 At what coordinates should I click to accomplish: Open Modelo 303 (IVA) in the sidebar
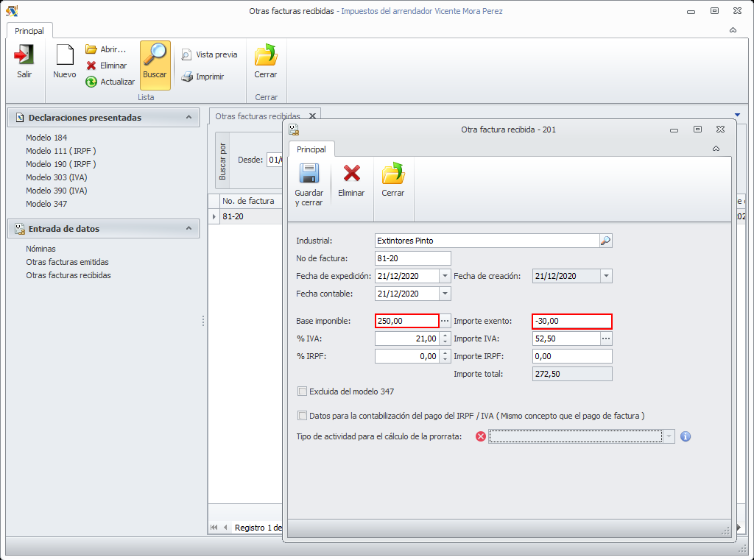click(x=56, y=177)
